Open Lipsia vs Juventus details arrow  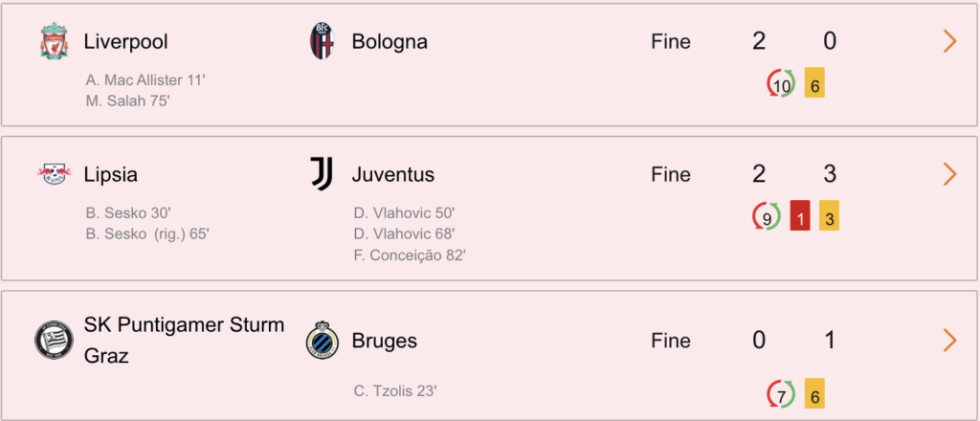point(950,174)
